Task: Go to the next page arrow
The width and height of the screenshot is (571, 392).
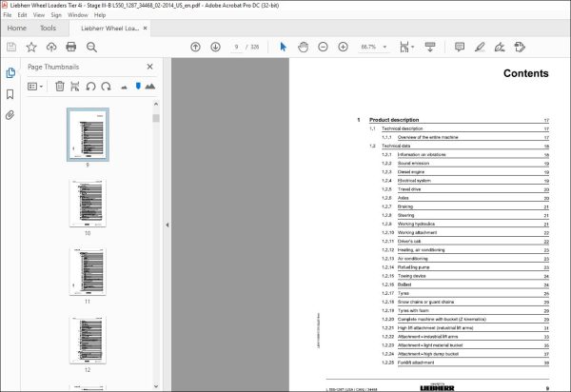Action: coord(216,47)
